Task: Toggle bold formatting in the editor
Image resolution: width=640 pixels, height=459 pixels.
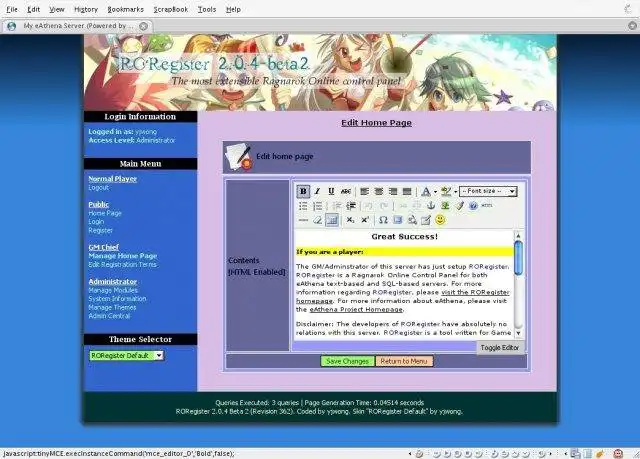Action: point(303,191)
